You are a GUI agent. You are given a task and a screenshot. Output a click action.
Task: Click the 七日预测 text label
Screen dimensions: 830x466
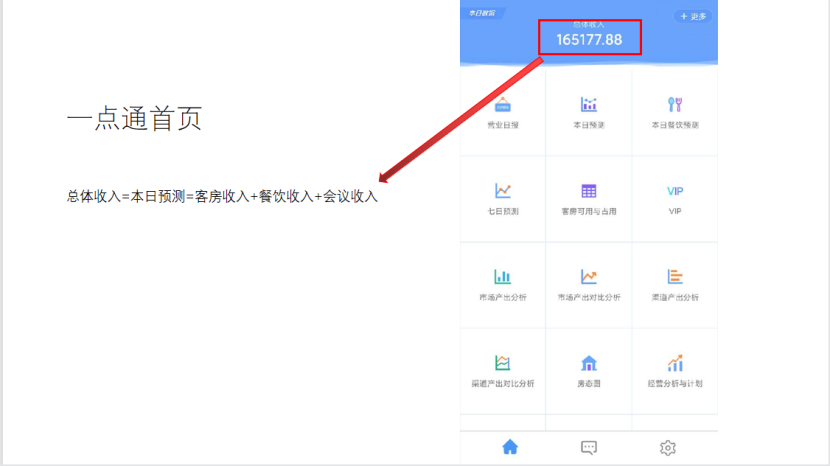(503, 211)
